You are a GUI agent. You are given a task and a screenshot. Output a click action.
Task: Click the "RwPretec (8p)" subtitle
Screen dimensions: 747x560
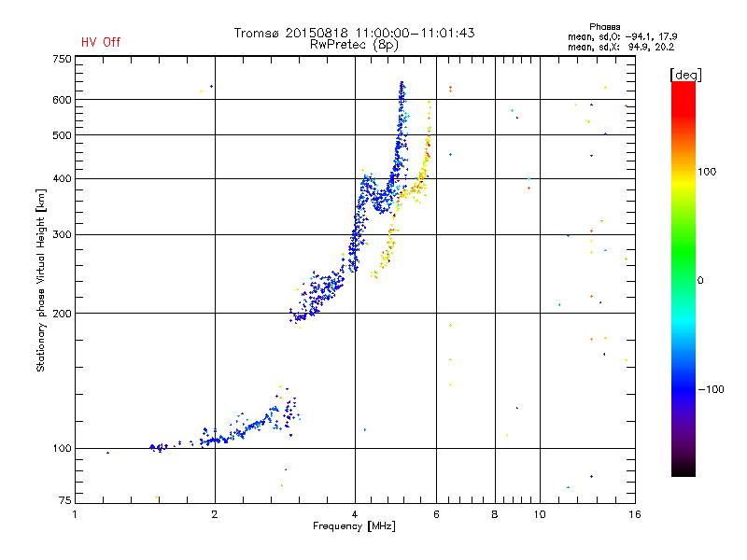click(354, 45)
